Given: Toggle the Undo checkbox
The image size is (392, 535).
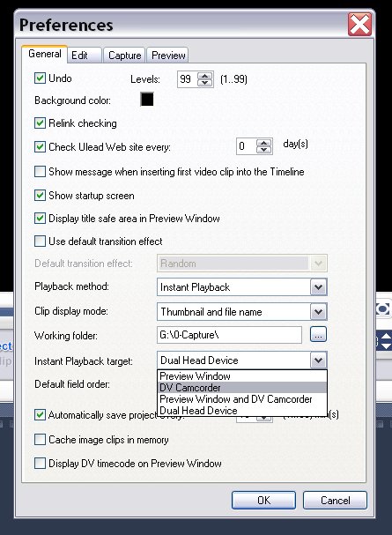Looking at the screenshot, I should (x=40, y=78).
